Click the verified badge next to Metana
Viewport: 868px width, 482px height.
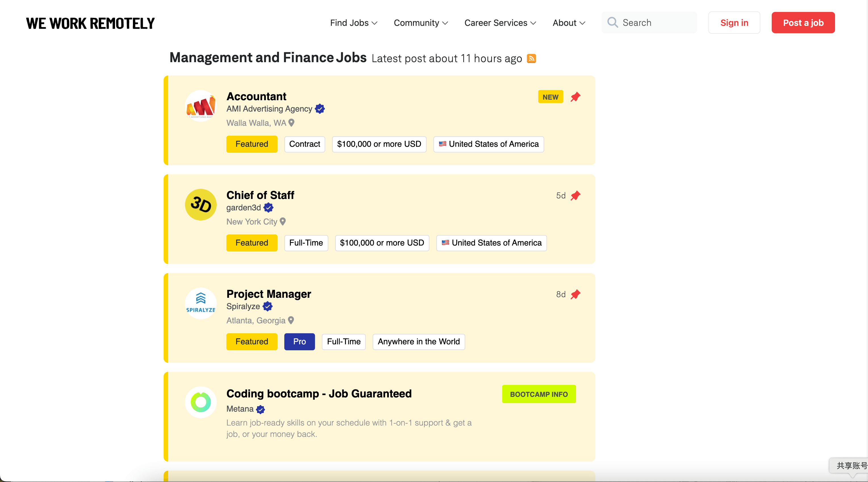tap(260, 410)
